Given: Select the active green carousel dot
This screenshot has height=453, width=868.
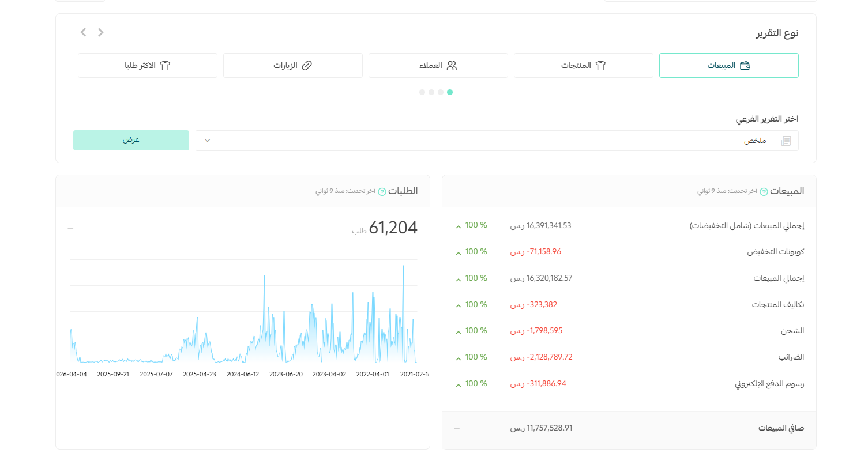Looking at the screenshot, I should [450, 92].
